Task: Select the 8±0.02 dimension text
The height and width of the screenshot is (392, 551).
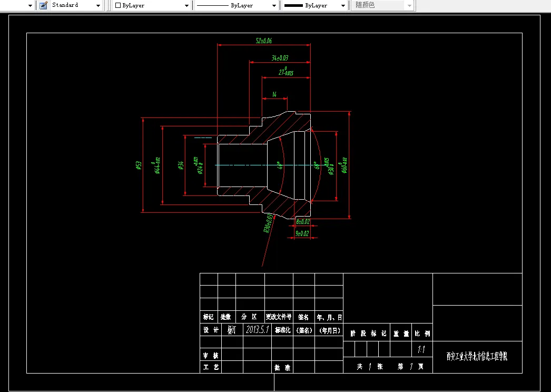Action: point(303,221)
